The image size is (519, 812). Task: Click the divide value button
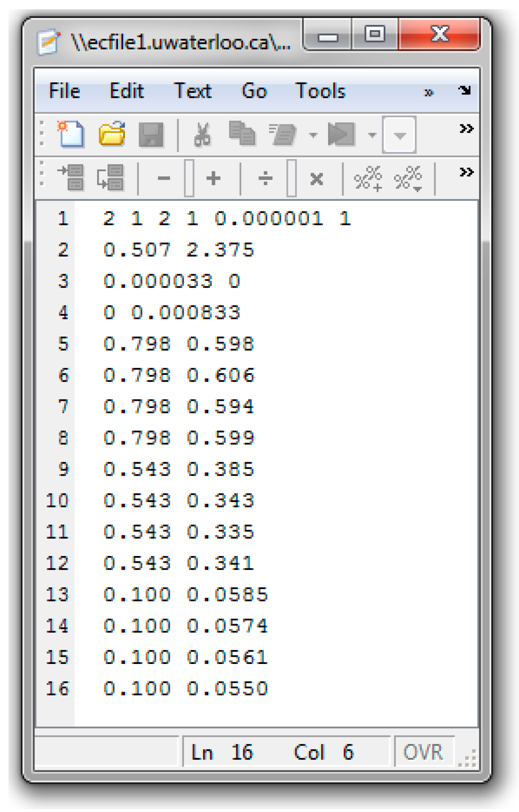[265, 178]
